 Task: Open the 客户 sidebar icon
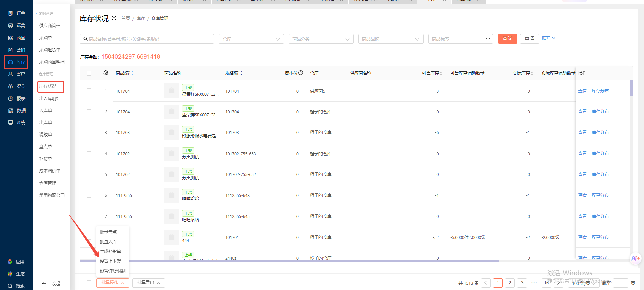10,74
